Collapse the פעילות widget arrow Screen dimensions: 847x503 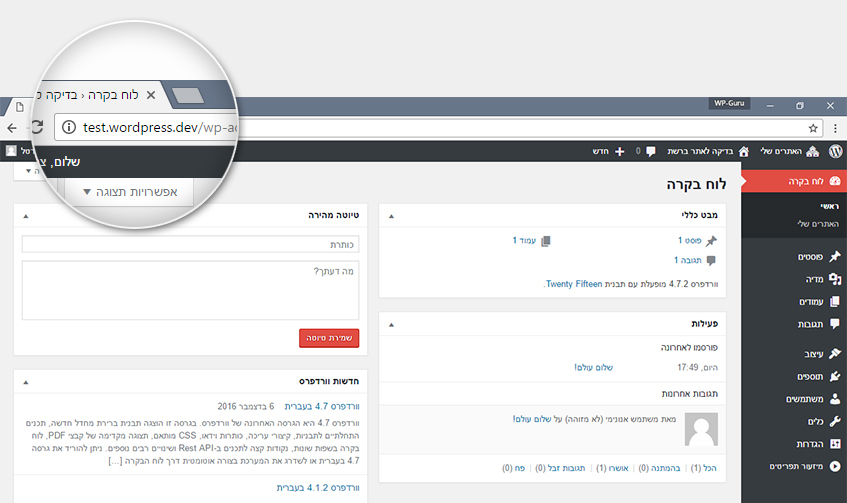[392, 325]
